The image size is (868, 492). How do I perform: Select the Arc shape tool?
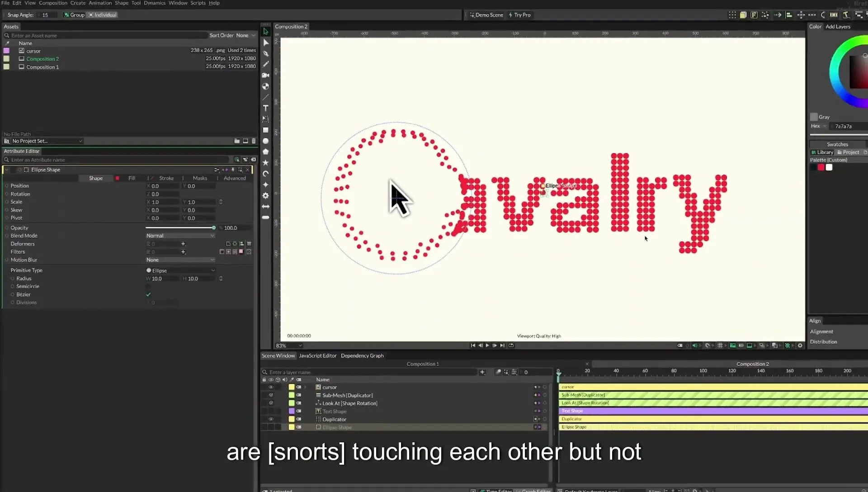point(266,174)
